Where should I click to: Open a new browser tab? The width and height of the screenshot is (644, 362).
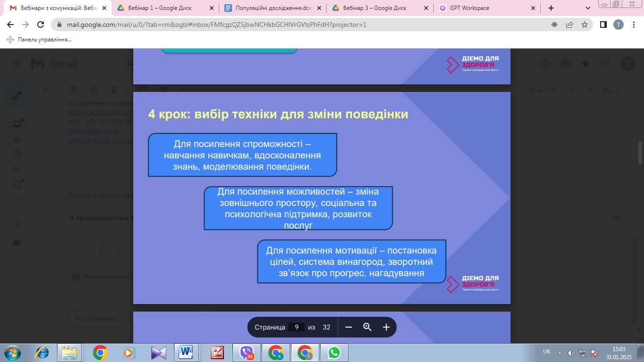tap(551, 8)
